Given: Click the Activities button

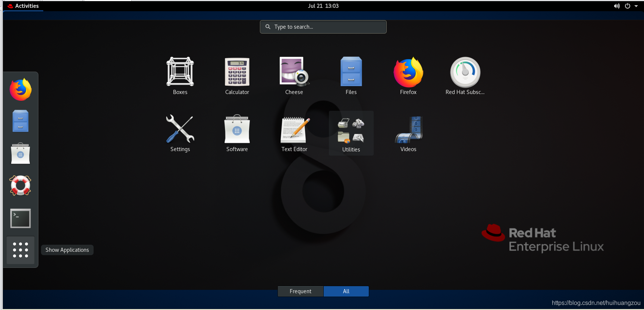Looking at the screenshot, I should pyautogui.click(x=23, y=6).
